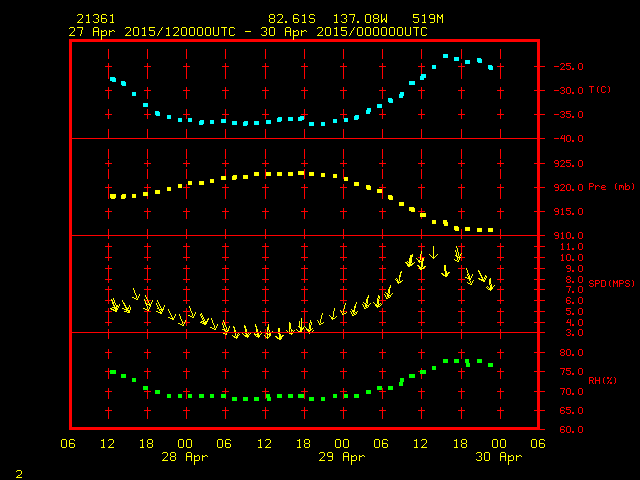Viewport: 640px width, 480px height.
Task: Select the 10.0 wind speed tick
Action: (571, 258)
